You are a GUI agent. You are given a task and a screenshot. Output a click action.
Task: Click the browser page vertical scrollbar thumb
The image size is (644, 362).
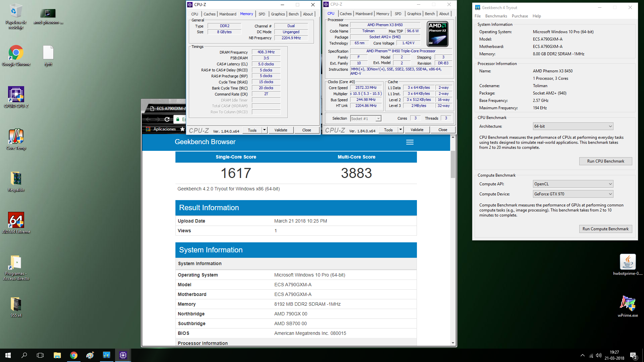[453, 164]
